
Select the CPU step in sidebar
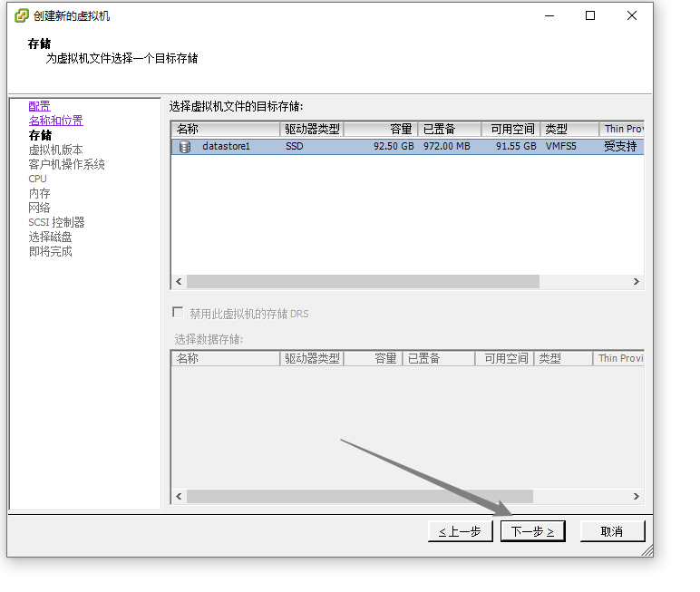[x=37, y=179]
